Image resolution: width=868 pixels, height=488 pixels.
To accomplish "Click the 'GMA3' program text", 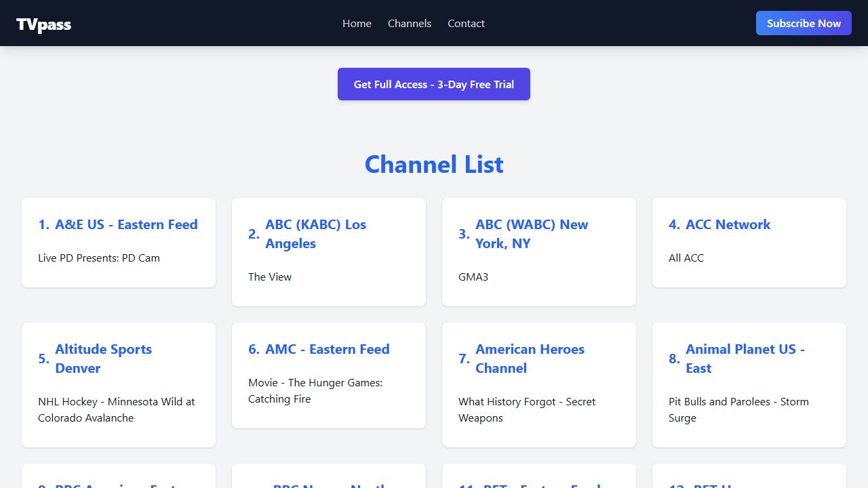I will point(473,277).
